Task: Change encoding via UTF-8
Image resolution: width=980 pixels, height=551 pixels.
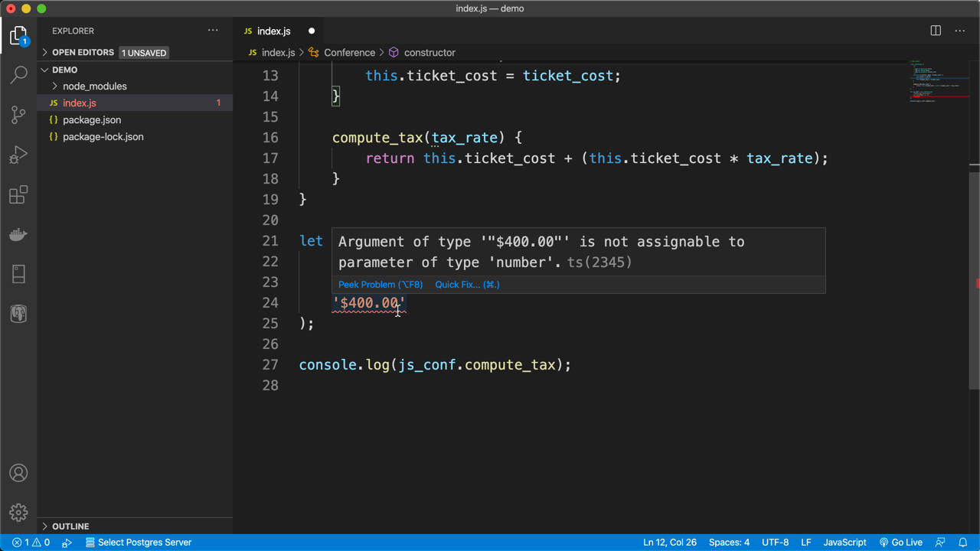Action: pos(775,543)
